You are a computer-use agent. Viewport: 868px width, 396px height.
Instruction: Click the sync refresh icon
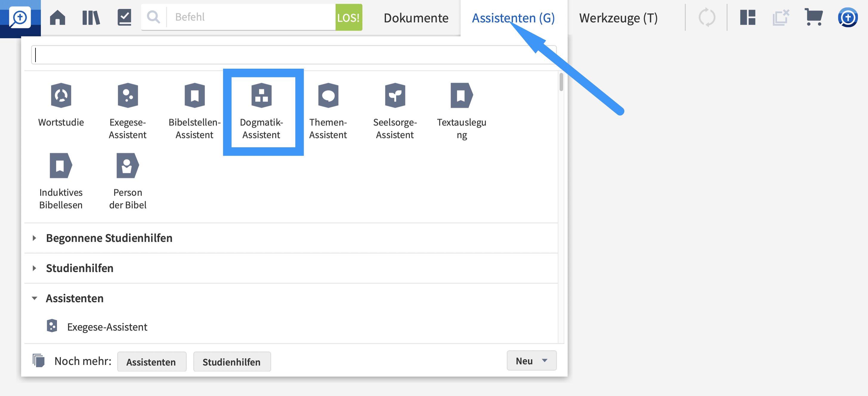[x=707, y=18]
